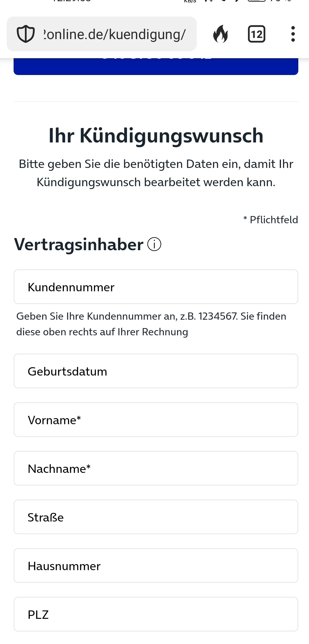Tap the KB/S network speed indicator
Image resolution: width=309 pixels, height=644 pixels.
pos(190,1)
